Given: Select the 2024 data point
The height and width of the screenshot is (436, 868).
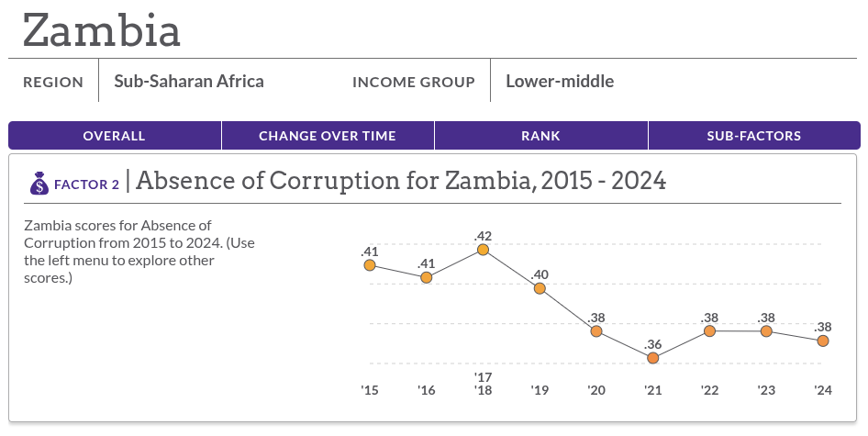Looking at the screenshot, I should (x=823, y=341).
